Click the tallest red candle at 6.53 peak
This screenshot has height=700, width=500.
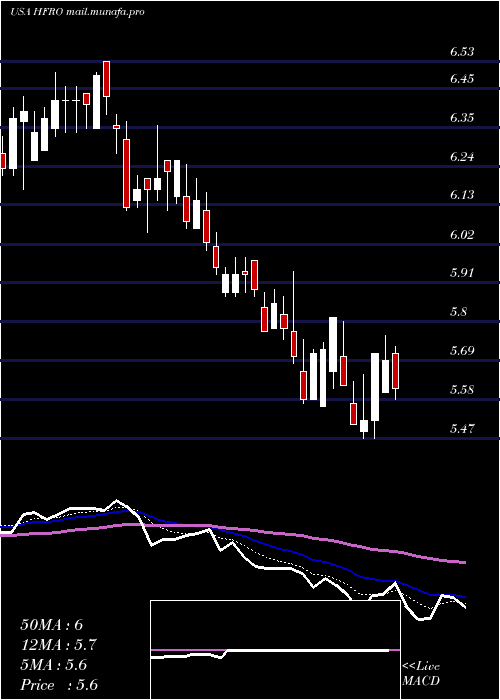(107, 79)
